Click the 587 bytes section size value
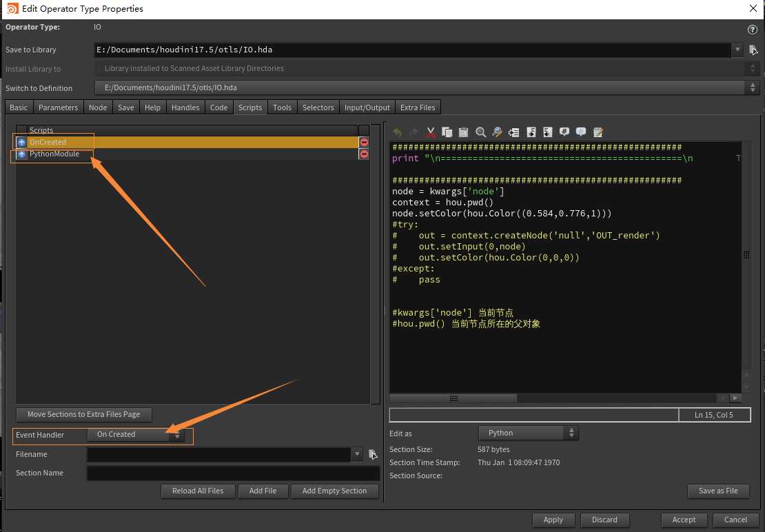Screen dimensions: 765x532 [493, 449]
